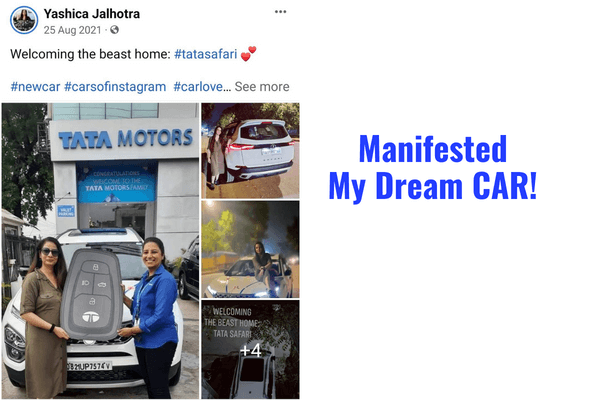The width and height of the screenshot is (600, 400).
Task: Click the car license plate in photo
Action: click(x=90, y=366)
